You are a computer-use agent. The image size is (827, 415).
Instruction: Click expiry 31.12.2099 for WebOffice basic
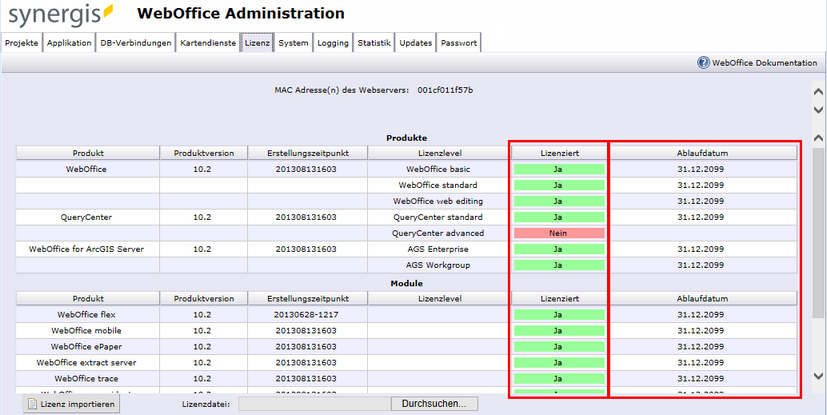700,169
